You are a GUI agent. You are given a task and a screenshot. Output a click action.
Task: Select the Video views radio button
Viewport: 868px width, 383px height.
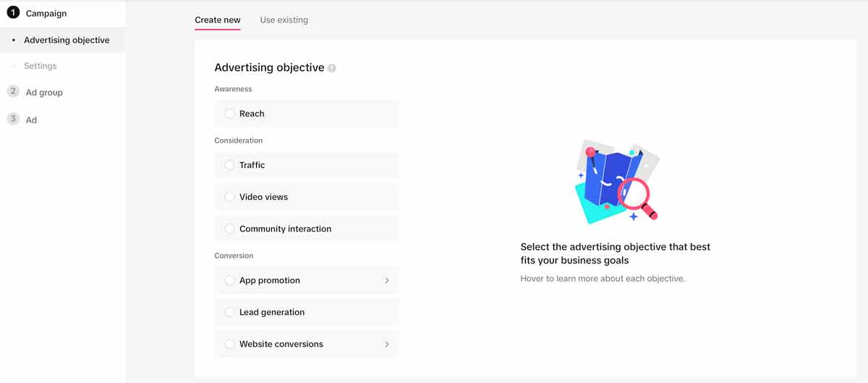[229, 197]
